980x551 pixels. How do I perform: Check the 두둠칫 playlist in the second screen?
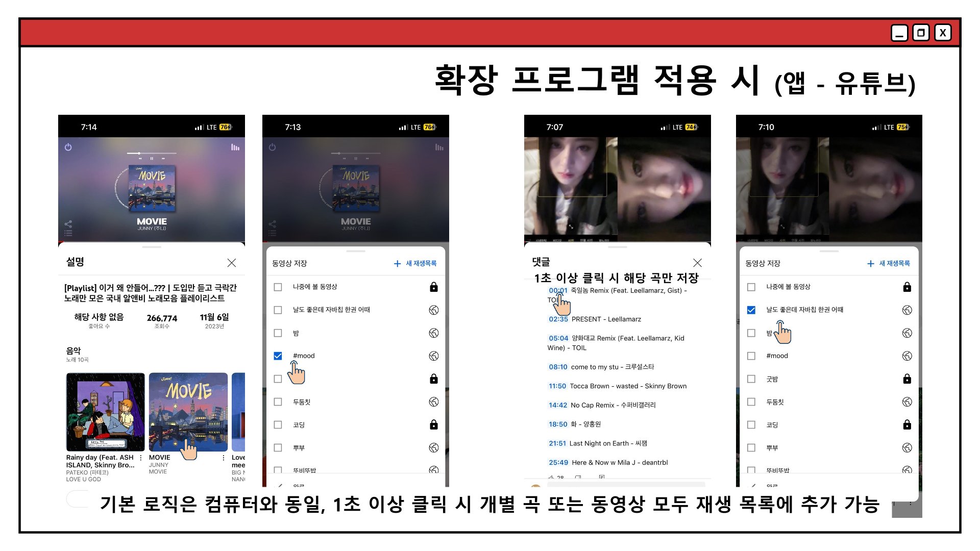click(x=278, y=402)
